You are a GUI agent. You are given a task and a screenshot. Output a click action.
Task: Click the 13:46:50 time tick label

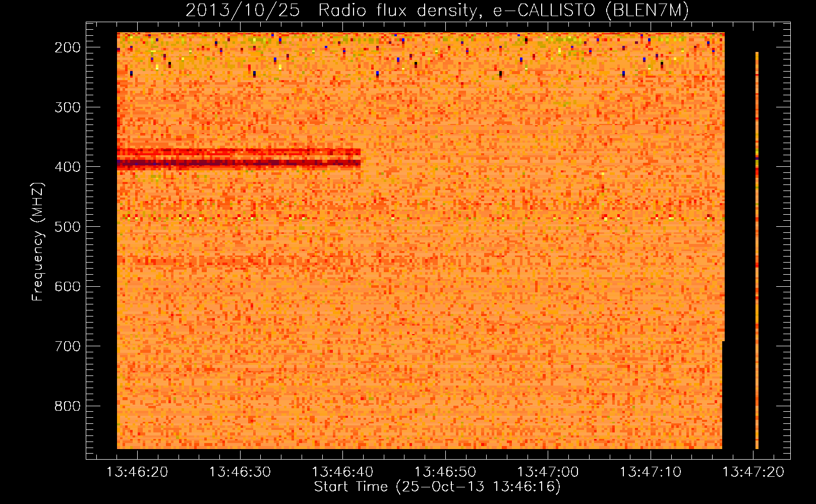pyautogui.click(x=445, y=472)
